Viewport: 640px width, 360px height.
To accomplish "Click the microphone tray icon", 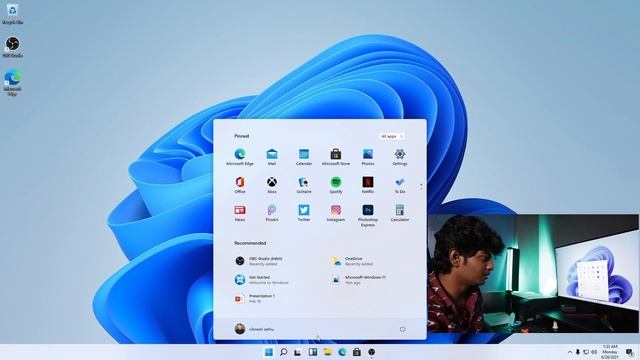I will (578, 352).
